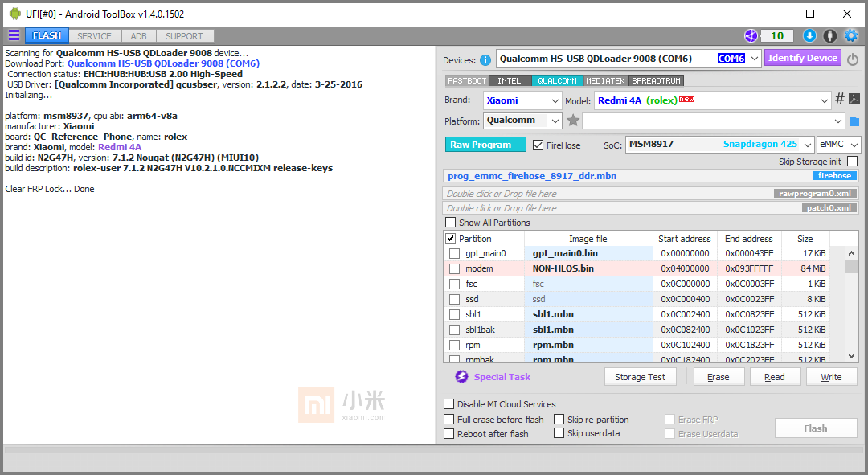Open settings via blue gear icon
The width and height of the screenshot is (868, 475).
tap(851, 35)
